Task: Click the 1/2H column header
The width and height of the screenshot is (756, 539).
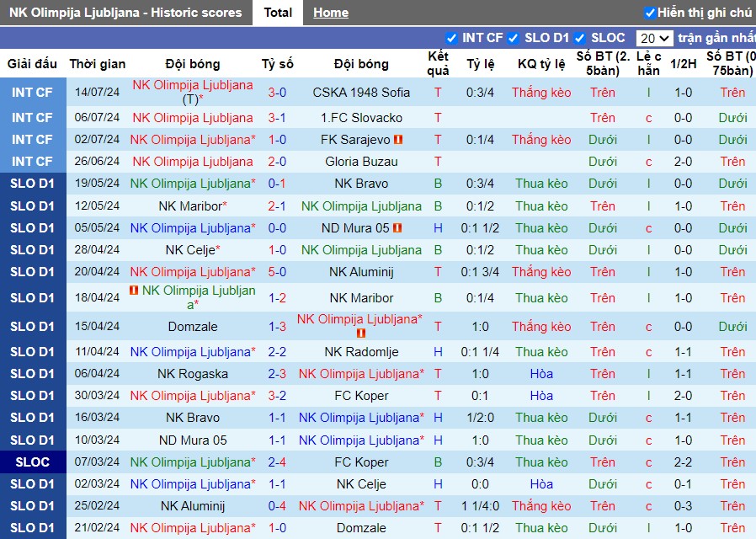Action: pos(684,64)
